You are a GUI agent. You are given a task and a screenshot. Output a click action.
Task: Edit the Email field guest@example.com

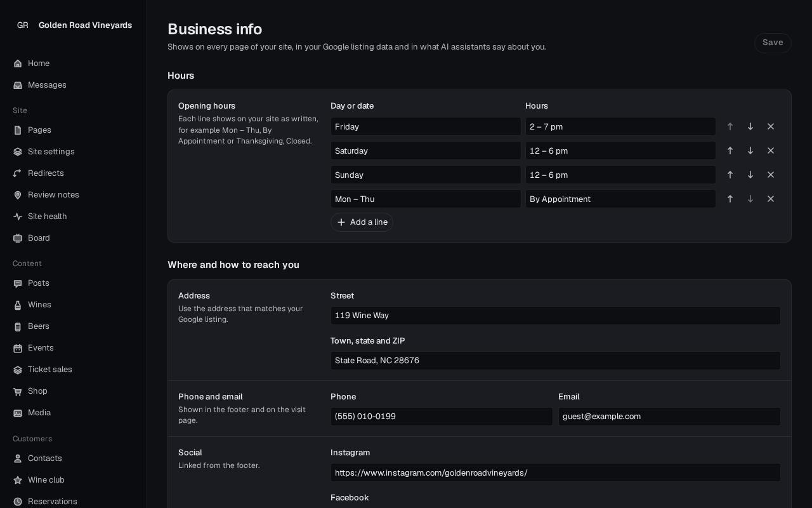point(669,417)
